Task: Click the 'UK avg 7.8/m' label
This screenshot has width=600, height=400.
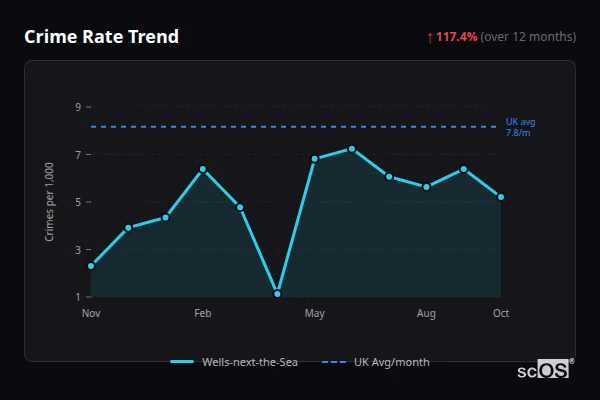Action: pyautogui.click(x=520, y=127)
